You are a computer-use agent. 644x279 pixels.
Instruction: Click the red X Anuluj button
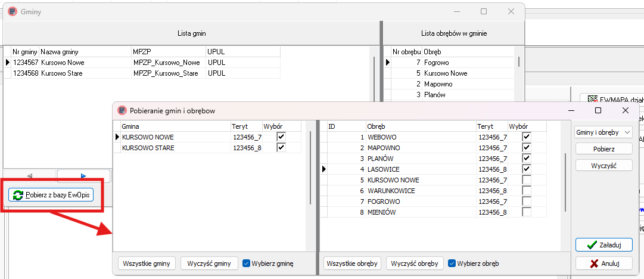click(603, 263)
